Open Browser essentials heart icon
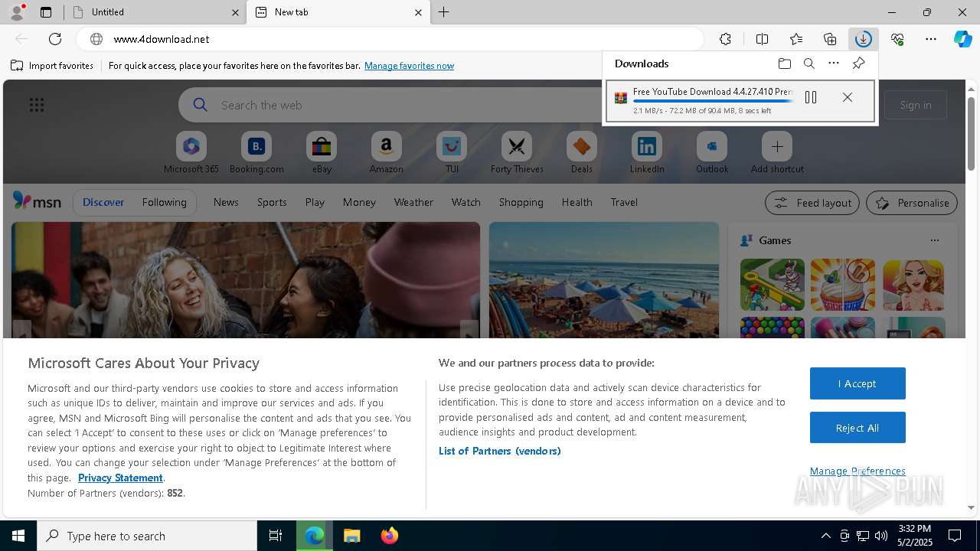Viewport: 980px width, 551px height. pos(897,39)
